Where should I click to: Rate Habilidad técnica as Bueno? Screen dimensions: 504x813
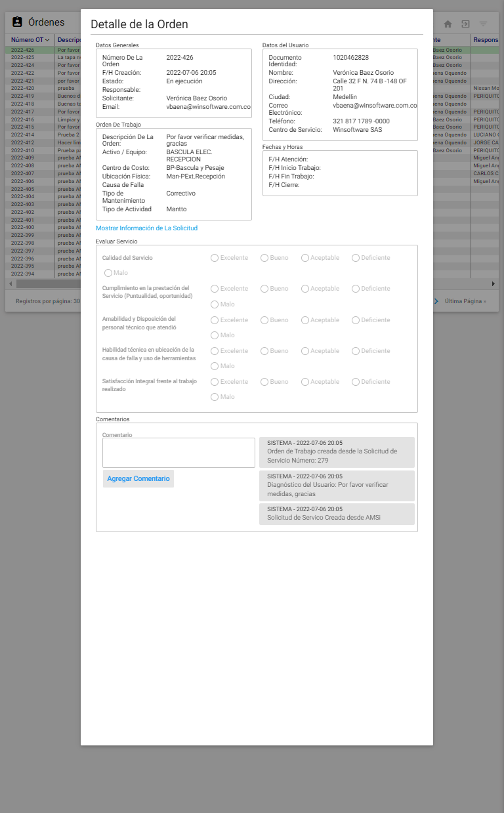click(x=264, y=351)
